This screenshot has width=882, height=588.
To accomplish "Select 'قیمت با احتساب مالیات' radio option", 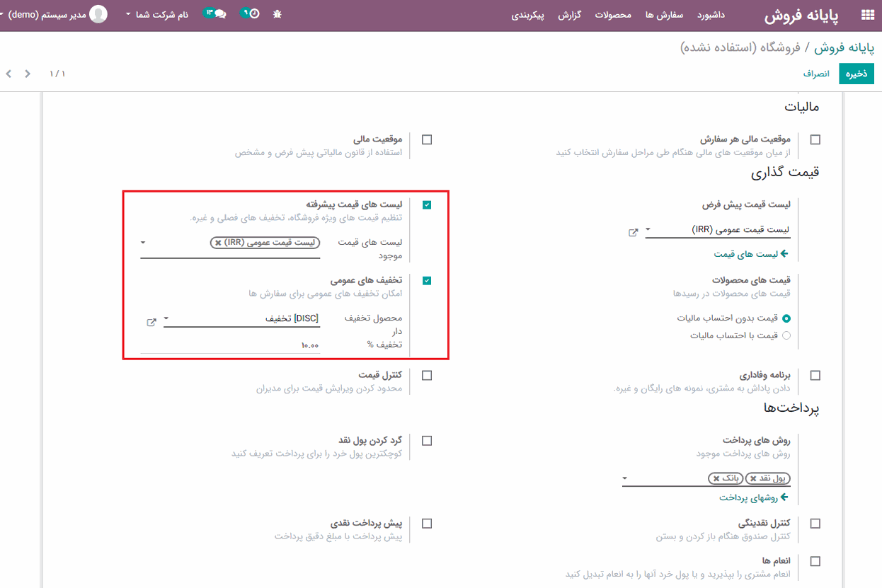I will click(x=786, y=335).
